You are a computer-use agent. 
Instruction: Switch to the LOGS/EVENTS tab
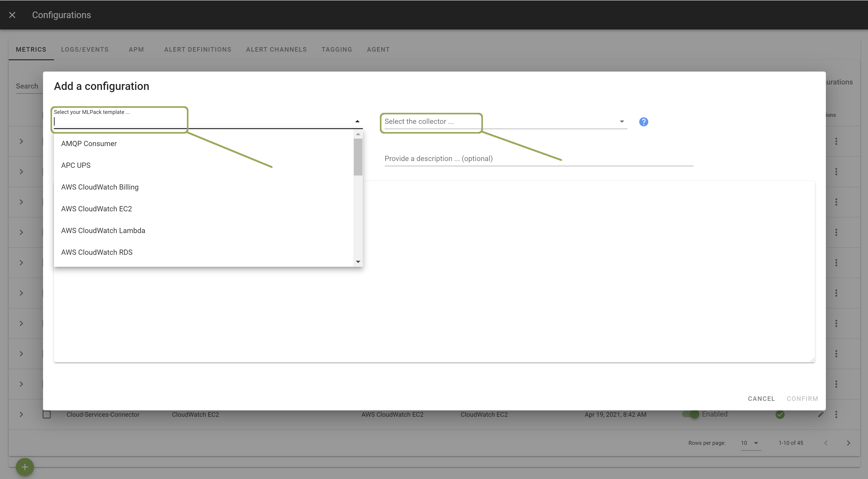(85, 49)
